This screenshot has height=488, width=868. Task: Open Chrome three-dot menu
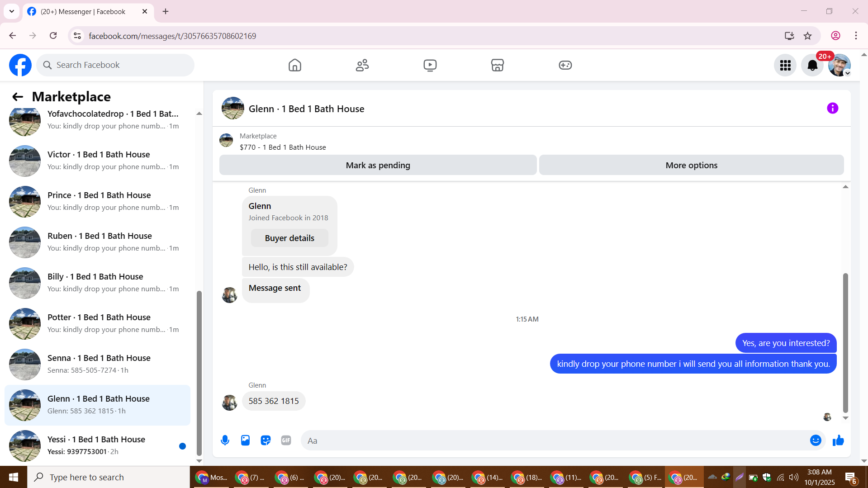point(856,36)
